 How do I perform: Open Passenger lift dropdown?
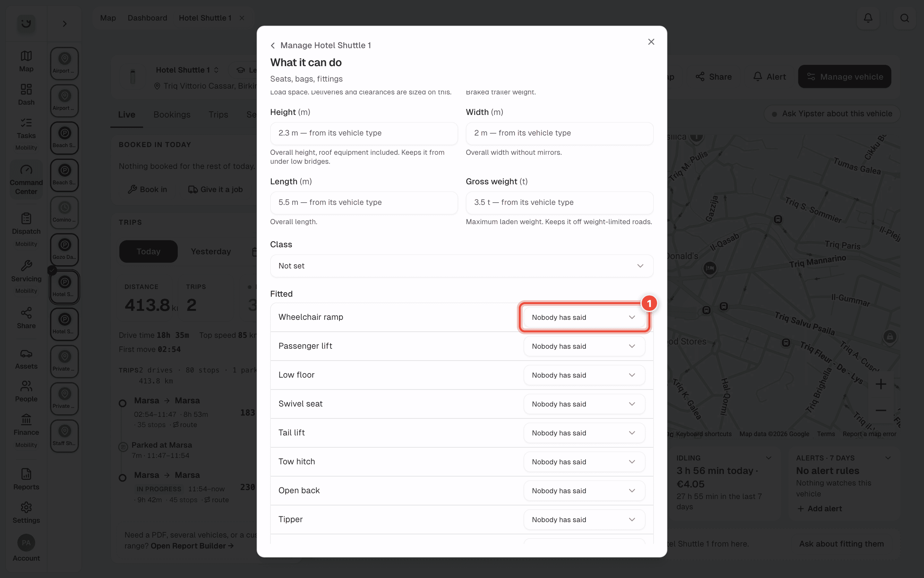pyautogui.click(x=584, y=346)
